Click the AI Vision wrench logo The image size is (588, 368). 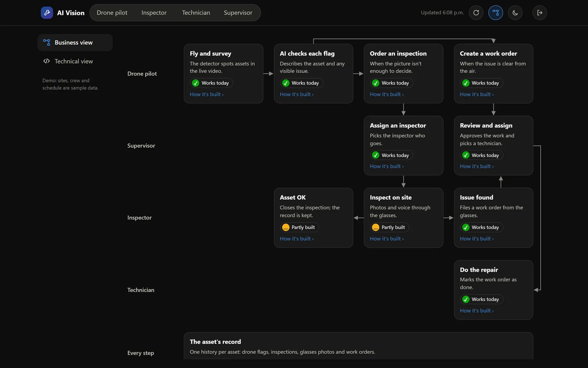pos(47,13)
